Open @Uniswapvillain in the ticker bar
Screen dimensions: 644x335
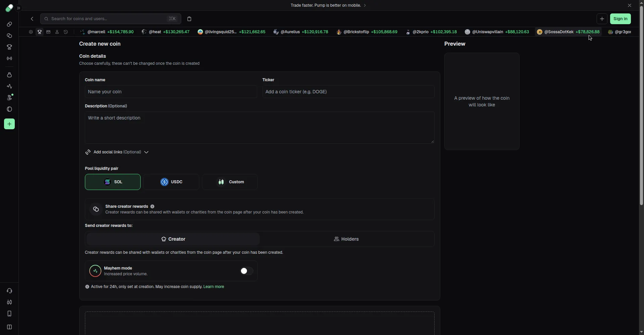point(497,32)
